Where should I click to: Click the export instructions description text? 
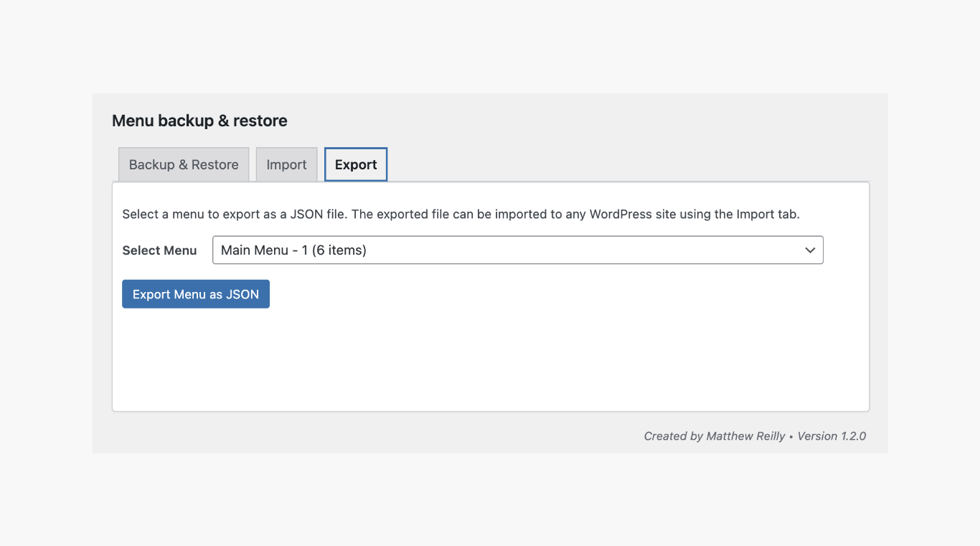pos(460,214)
